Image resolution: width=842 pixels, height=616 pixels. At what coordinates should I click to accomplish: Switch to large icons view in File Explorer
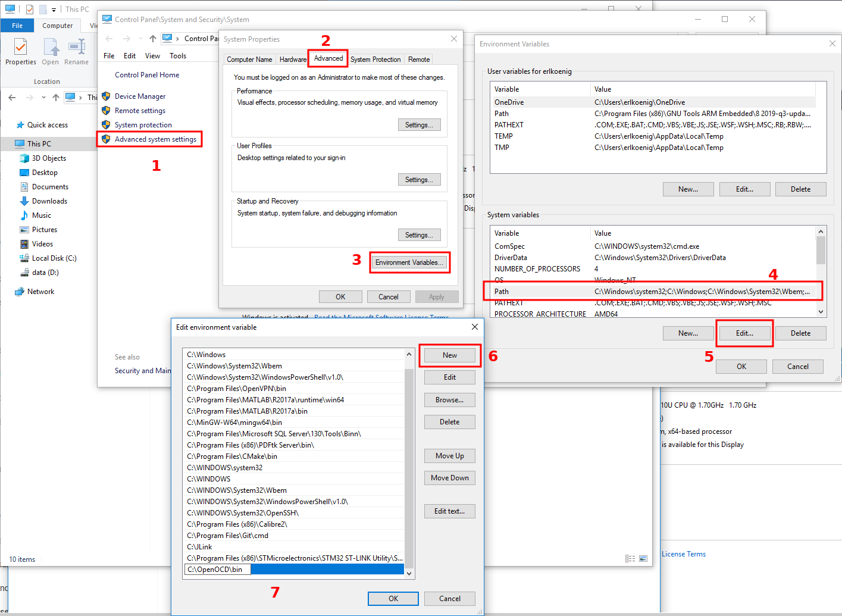point(643,559)
